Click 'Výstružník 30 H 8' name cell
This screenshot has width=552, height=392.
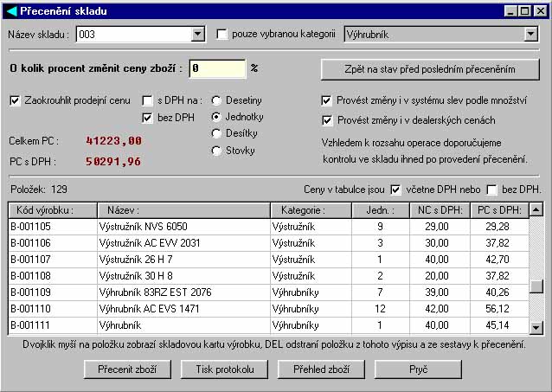pyautogui.click(x=183, y=276)
